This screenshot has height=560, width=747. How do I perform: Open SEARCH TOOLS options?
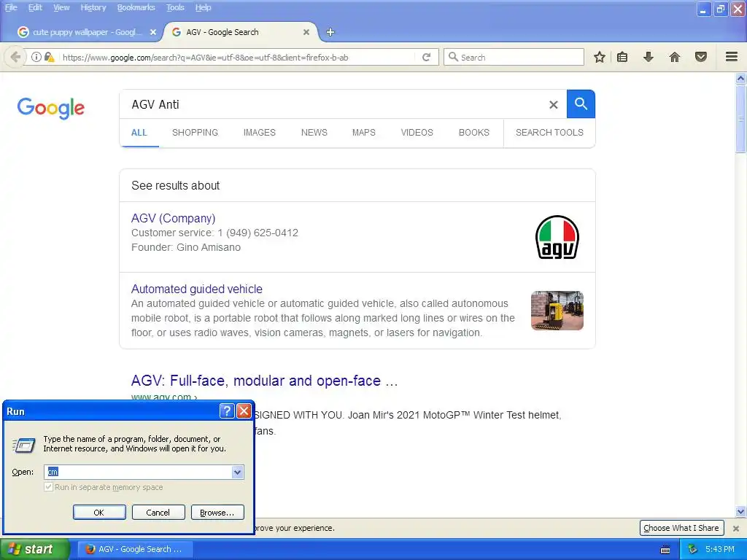[549, 133]
